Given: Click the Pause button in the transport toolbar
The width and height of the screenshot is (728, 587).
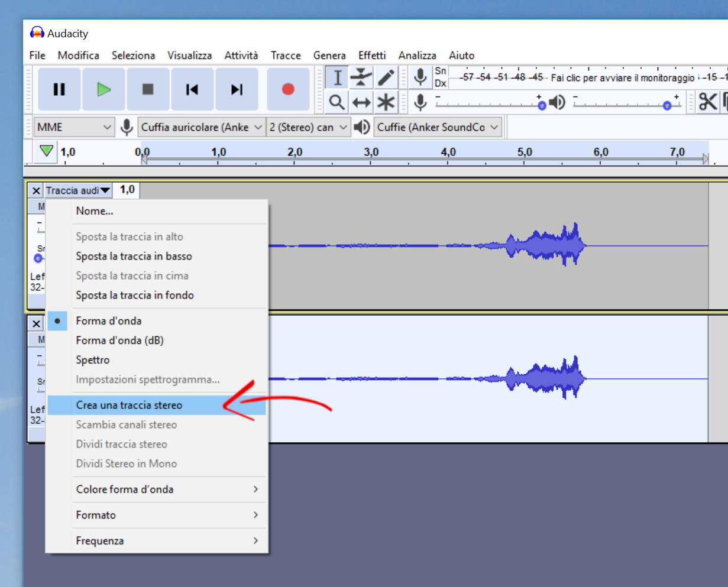Looking at the screenshot, I should 59,89.
